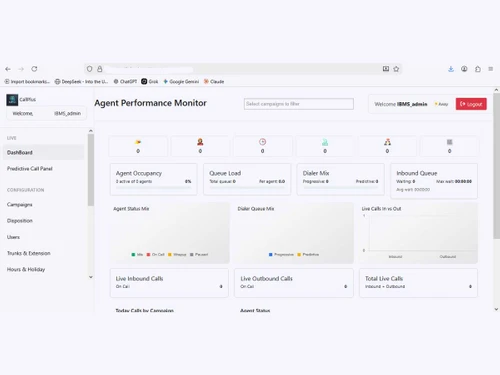Click the CallPlus logo in the sidebar
Viewport: 500px width, 375px height.
pyautogui.click(x=12, y=100)
